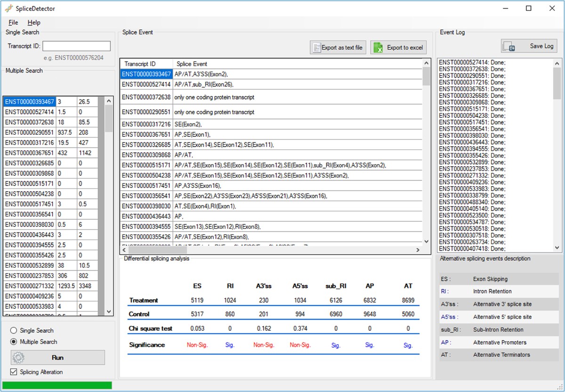The height and width of the screenshot is (392, 565).
Task: Select ENST00000527414 in the Multiple Search list
Action: [x=30, y=112]
